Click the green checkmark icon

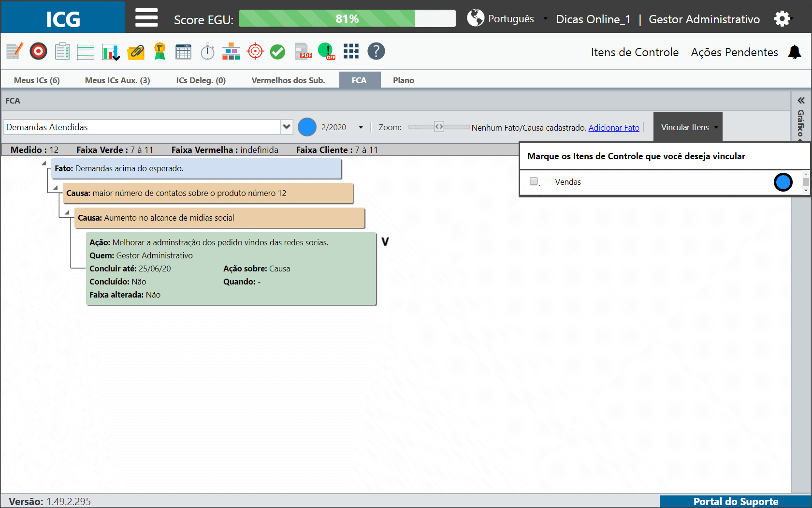pos(277,51)
